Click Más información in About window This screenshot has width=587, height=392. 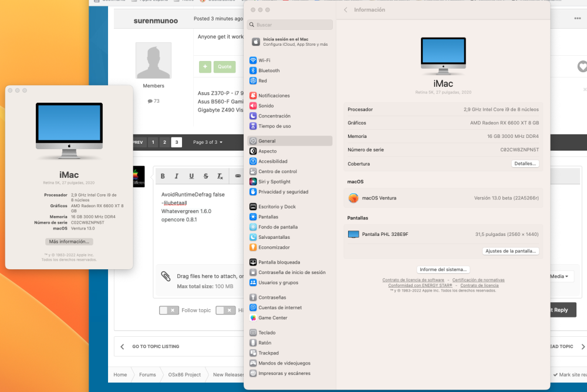(x=69, y=242)
